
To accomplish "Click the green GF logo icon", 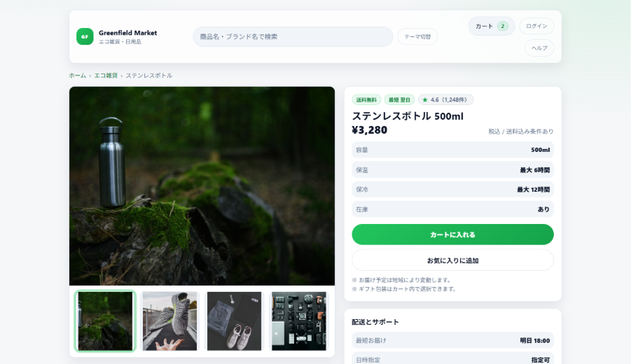I will click(85, 36).
